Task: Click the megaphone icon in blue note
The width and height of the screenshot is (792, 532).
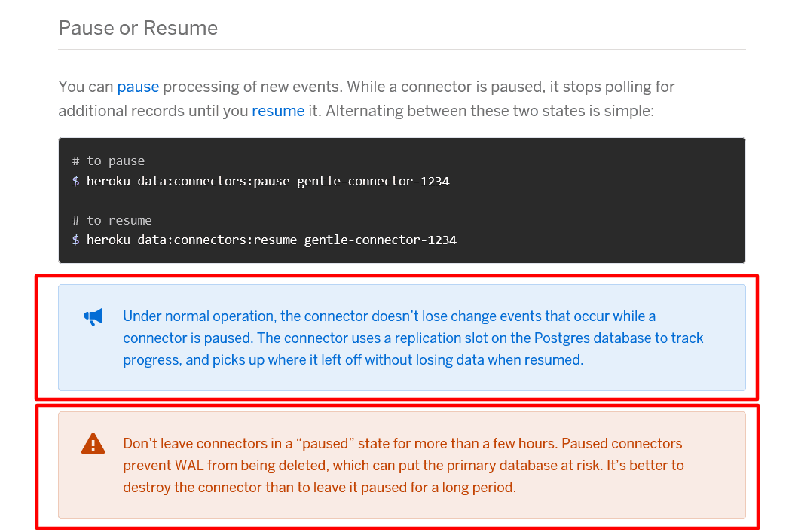Action: pos(93,317)
